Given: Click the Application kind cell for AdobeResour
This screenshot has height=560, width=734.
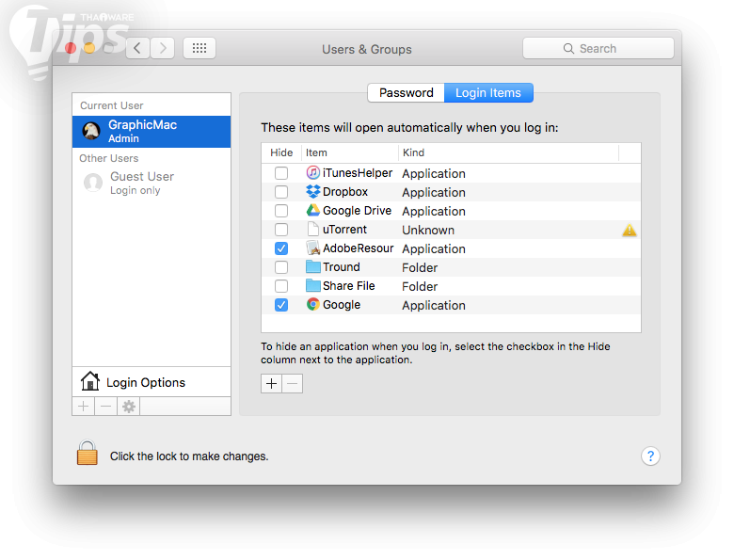Looking at the screenshot, I should coord(434,248).
